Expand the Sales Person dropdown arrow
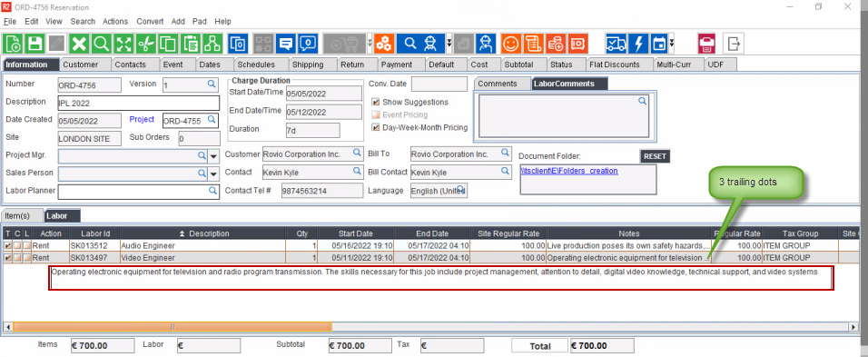 coord(214,174)
